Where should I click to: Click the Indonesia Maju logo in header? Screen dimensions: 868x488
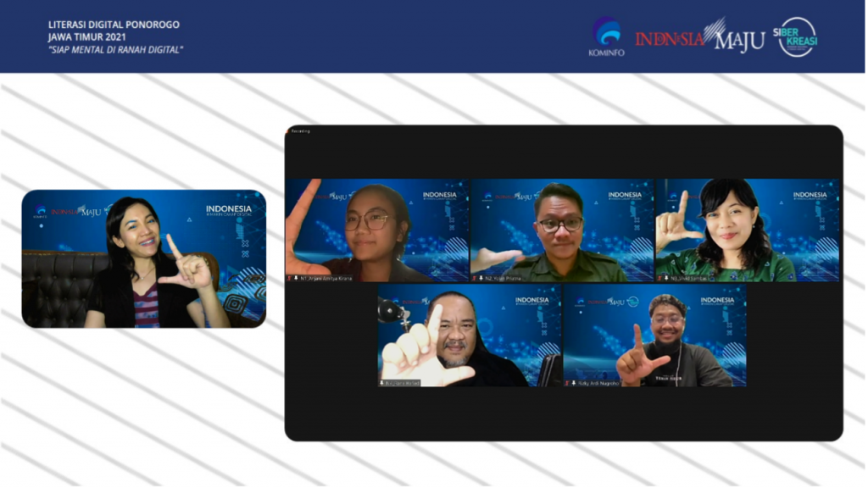[699, 37]
